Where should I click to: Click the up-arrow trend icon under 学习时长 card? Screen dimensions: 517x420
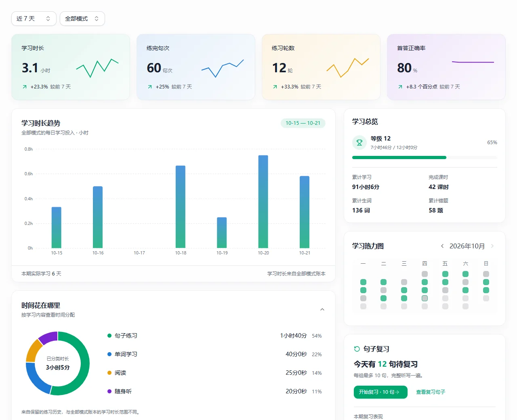[25, 87]
